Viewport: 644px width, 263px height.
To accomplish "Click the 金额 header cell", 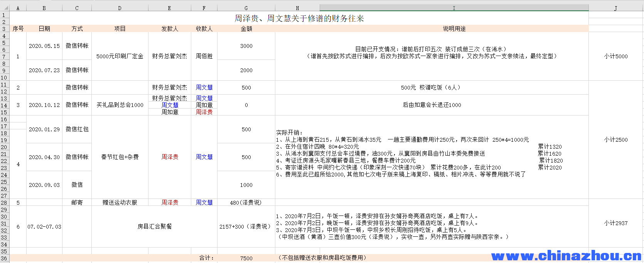I will tap(246, 29).
